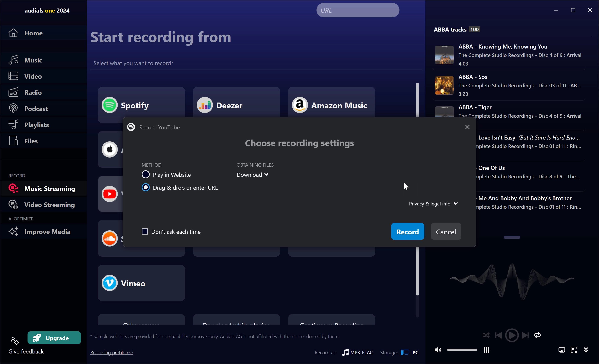Click the Vimeo logo icon
The height and width of the screenshot is (364, 599).
click(110, 283)
